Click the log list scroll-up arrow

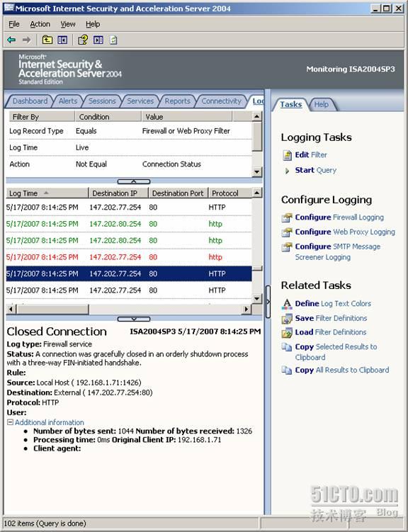click(x=257, y=193)
